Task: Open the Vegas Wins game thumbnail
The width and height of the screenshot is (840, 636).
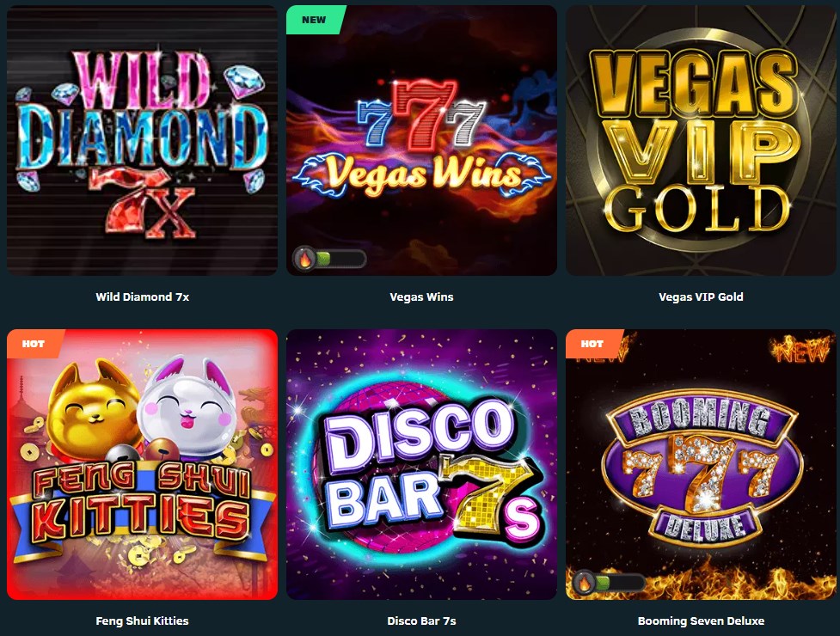Action: [421, 141]
